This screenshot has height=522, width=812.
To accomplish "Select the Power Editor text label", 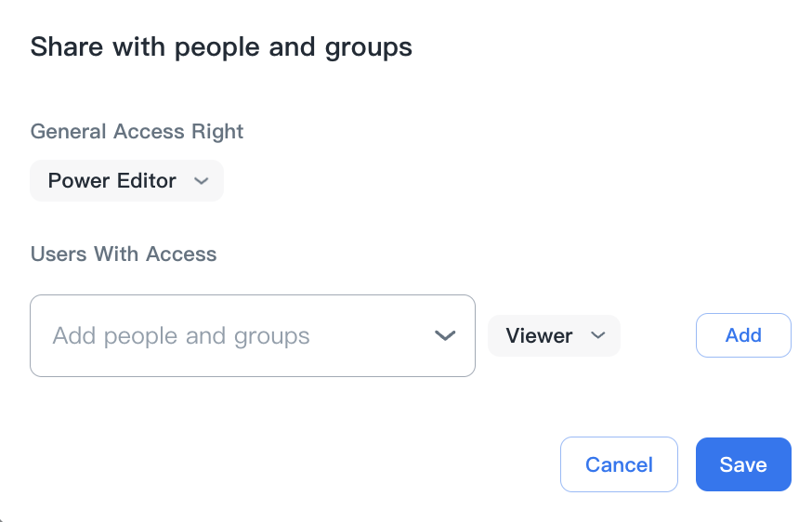I will [111, 181].
